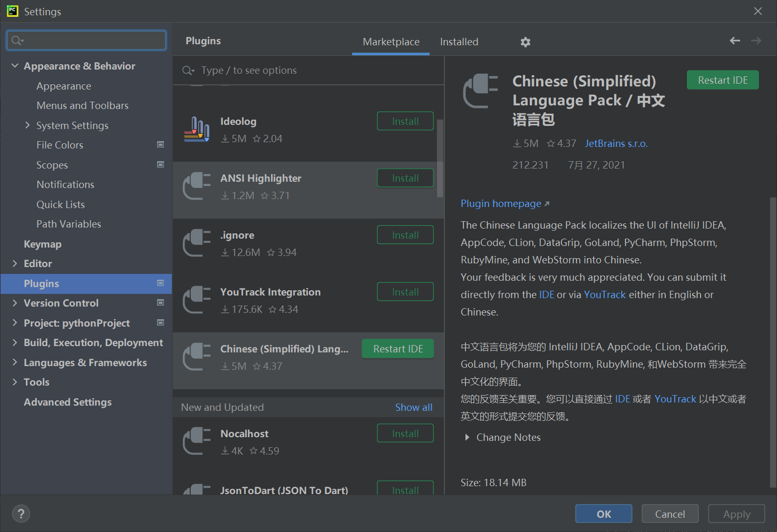
Task: Click the PyCharm logo in title bar
Action: [x=13, y=11]
